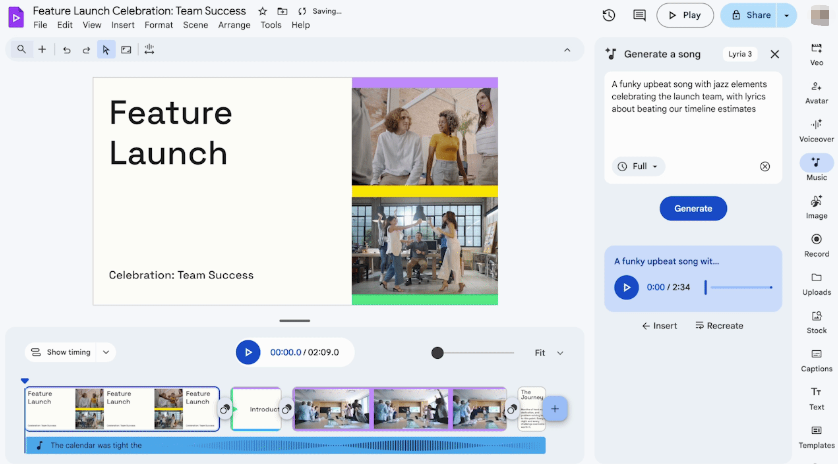Viewport: 838px width, 464px height.
Task: Open the Share options dropdown arrow
Action: coord(787,15)
